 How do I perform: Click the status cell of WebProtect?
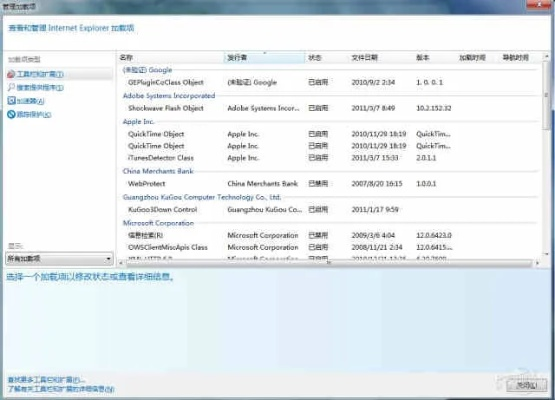coord(318,183)
